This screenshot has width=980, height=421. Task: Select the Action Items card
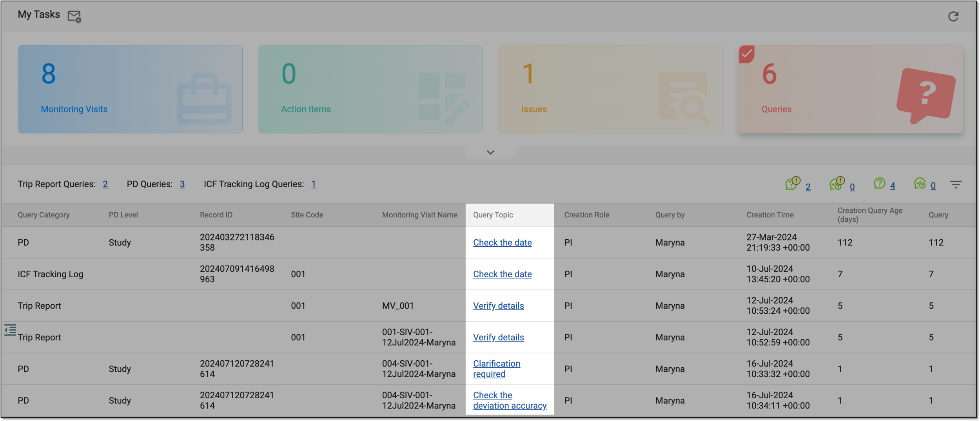click(370, 89)
